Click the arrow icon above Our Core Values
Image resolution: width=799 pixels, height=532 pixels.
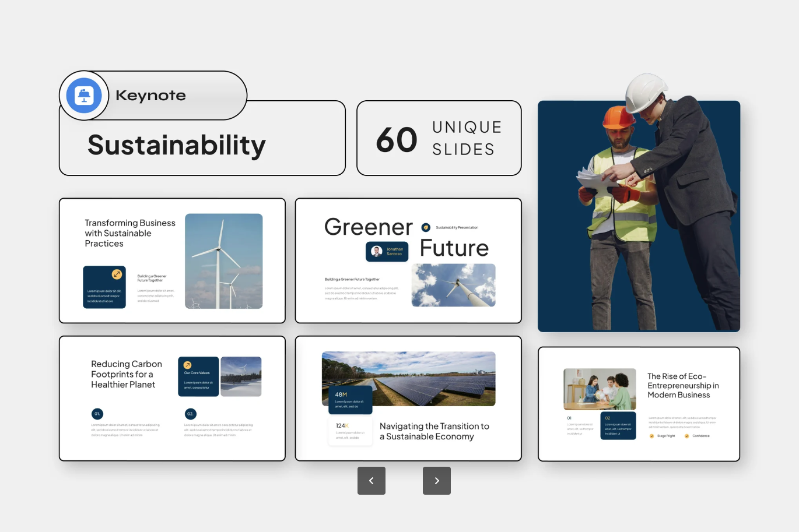[187, 365]
